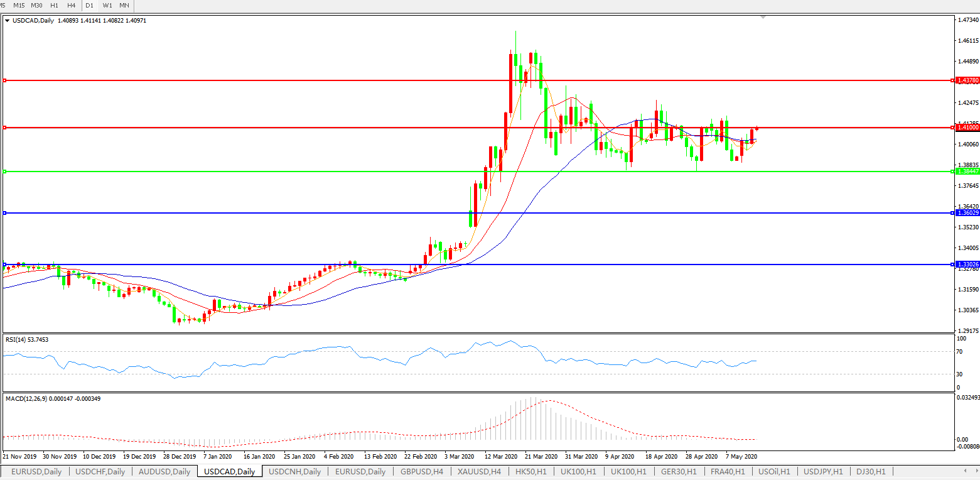Viewport: 980px width, 480px height.
Task: Open the XAUUSD,H4 chart tab
Action: [x=479, y=471]
